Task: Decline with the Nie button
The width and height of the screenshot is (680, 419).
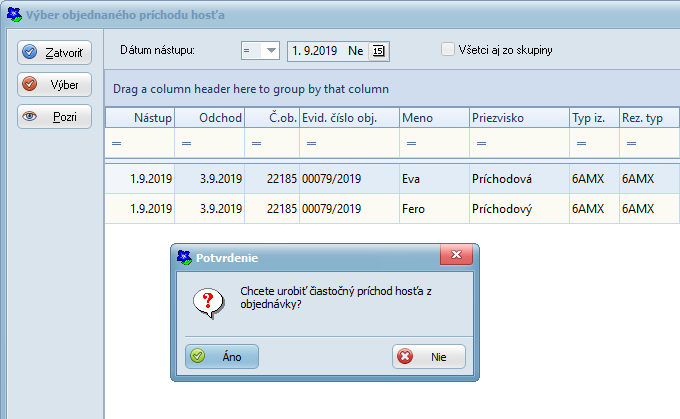Action: click(x=428, y=356)
